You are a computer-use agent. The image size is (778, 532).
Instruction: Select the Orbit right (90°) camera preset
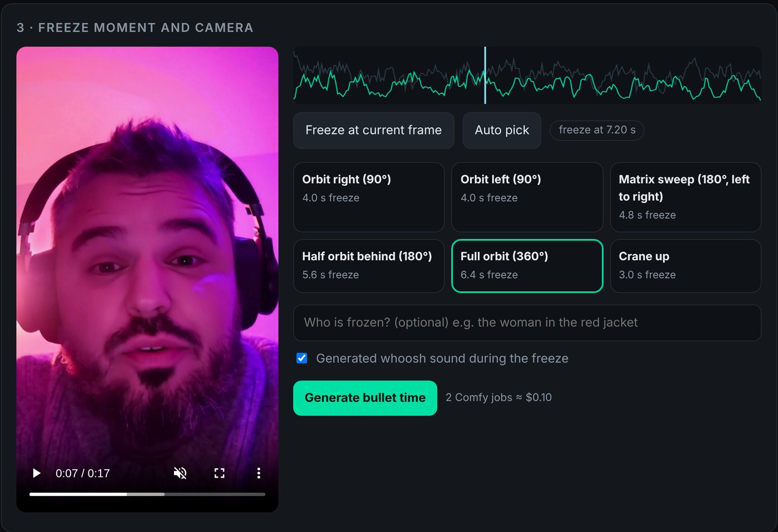pyautogui.click(x=369, y=197)
